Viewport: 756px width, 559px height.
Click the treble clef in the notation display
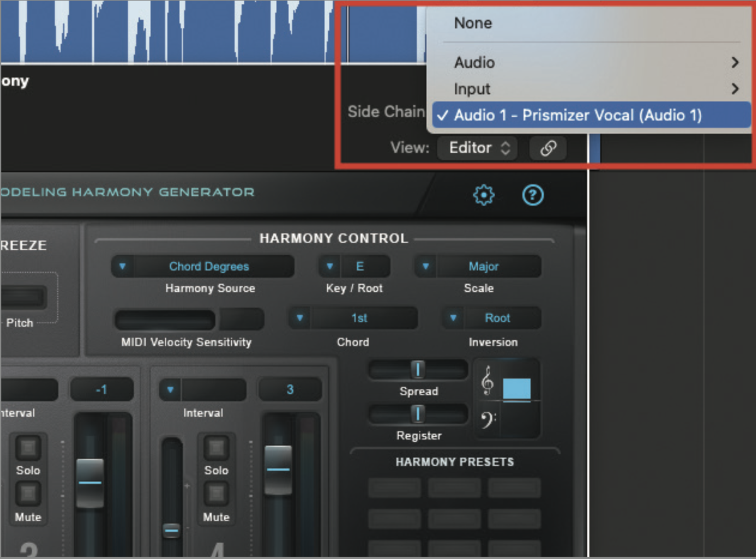pyautogui.click(x=486, y=379)
